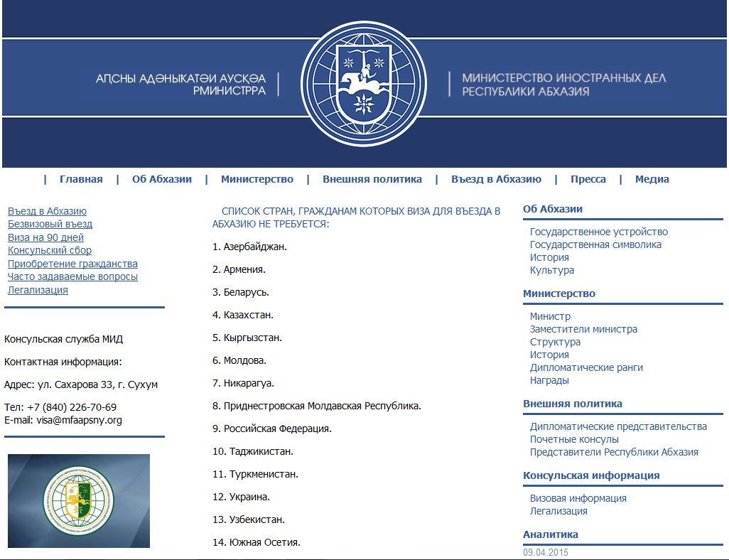This screenshot has width=729, height=560.
Task: Click the Консульская служба МИД text
Action: tap(63, 339)
